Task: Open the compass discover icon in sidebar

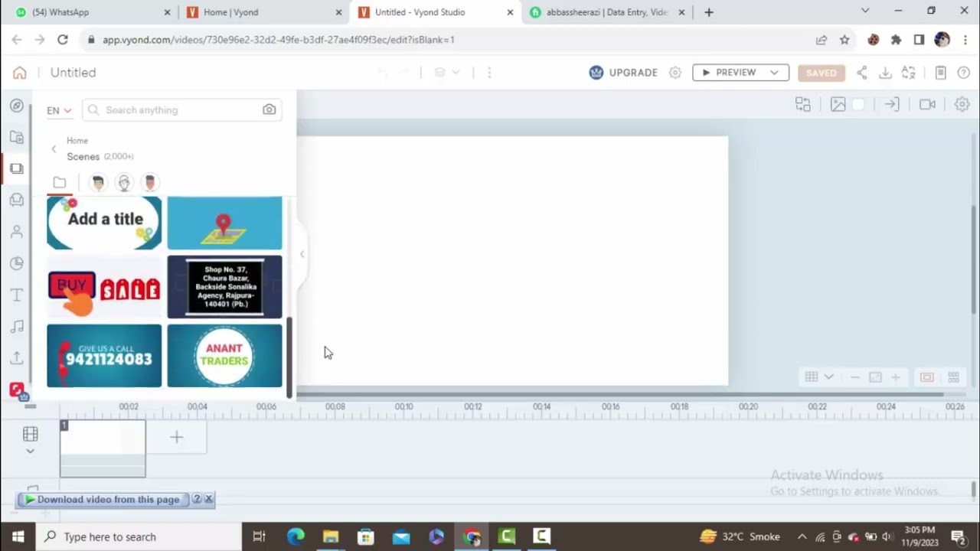Action: [x=17, y=106]
